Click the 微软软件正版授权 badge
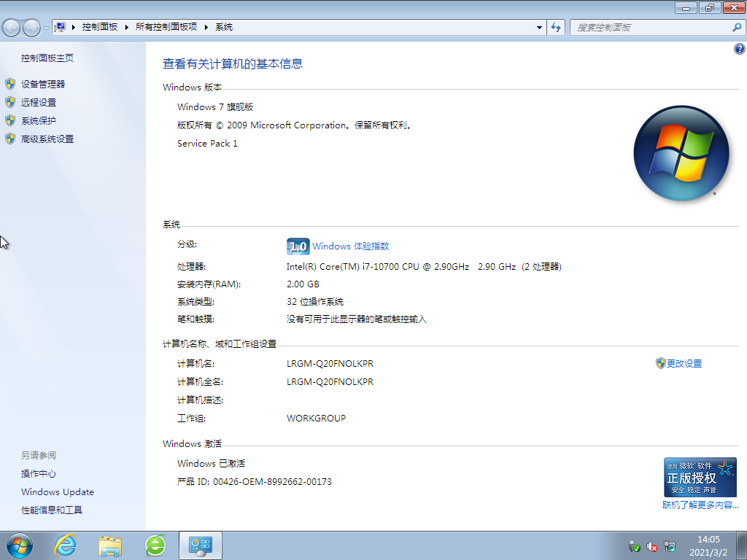 click(699, 476)
